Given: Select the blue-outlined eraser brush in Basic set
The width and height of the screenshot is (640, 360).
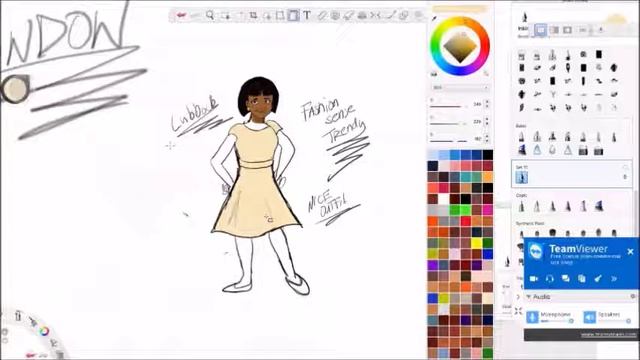Looking at the screenshot, I should [x=537, y=151].
